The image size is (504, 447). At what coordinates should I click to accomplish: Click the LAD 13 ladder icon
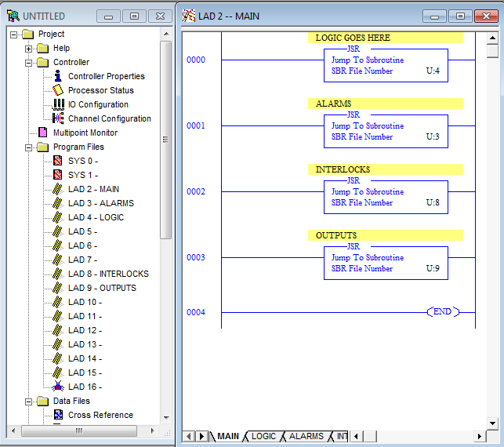tap(57, 344)
